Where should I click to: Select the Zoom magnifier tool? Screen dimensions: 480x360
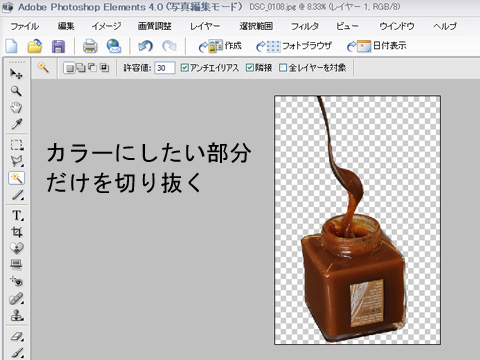point(16,91)
